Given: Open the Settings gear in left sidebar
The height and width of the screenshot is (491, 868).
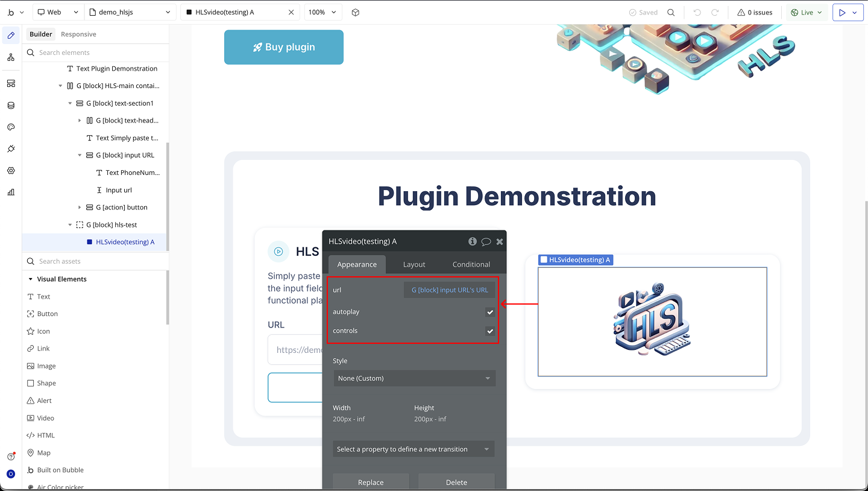Looking at the screenshot, I should pyautogui.click(x=11, y=171).
